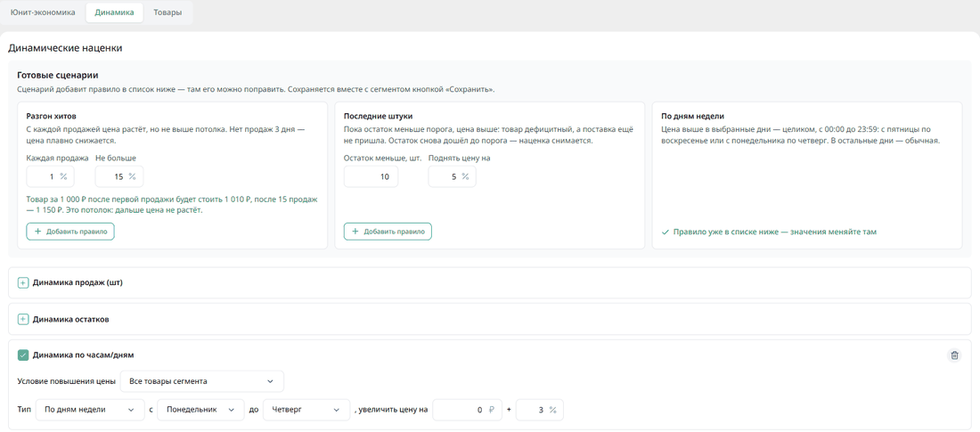Click the Последние штуки card heading
980x432 pixels.
click(378, 117)
